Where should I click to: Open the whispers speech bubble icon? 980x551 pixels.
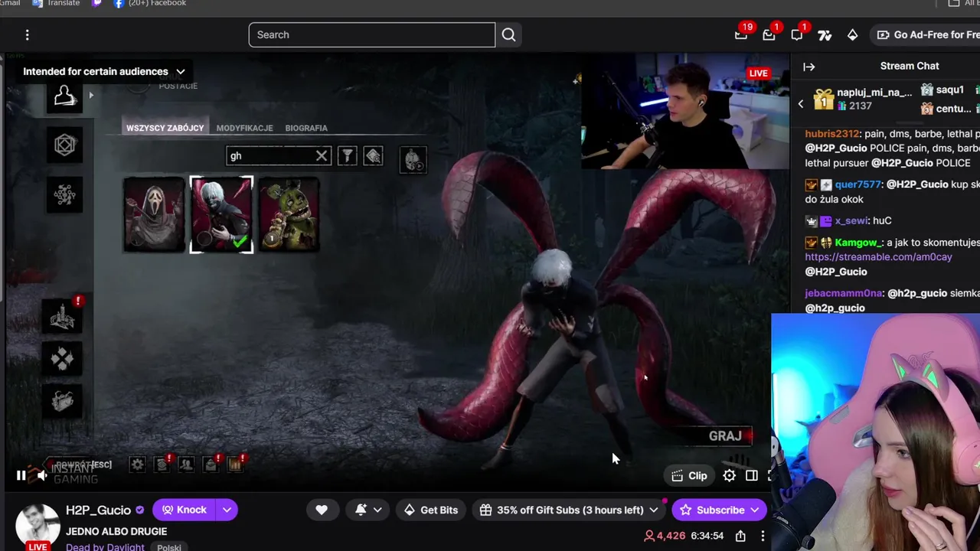[797, 34]
